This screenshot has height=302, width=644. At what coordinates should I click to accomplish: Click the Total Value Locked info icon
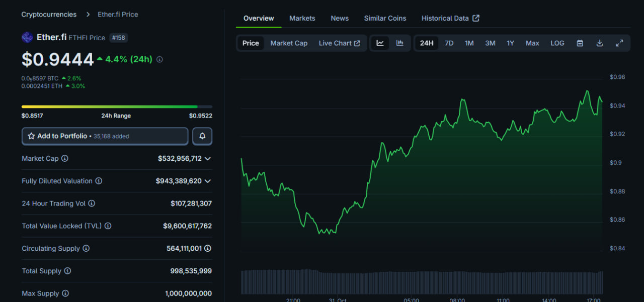pos(108,226)
